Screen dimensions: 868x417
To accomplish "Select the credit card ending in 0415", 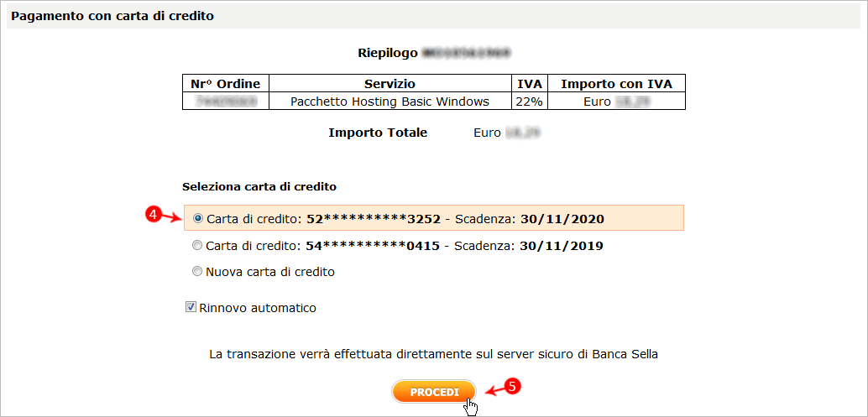I will tap(197, 246).
